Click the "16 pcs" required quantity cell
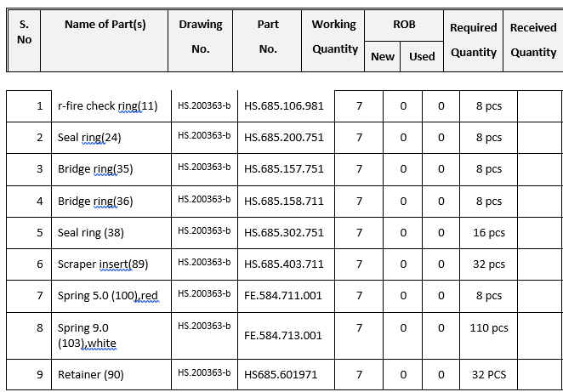This screenshot has width=563, height=392. tap(489, 233)
